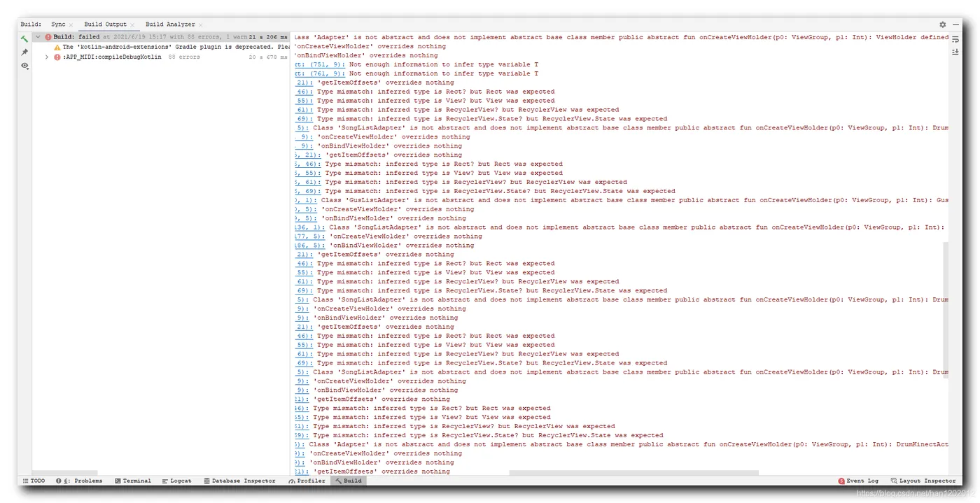
Task: Expand the ':APP_MIDI:compileDebugKotlin' node
Action: (x=47, y=57)
